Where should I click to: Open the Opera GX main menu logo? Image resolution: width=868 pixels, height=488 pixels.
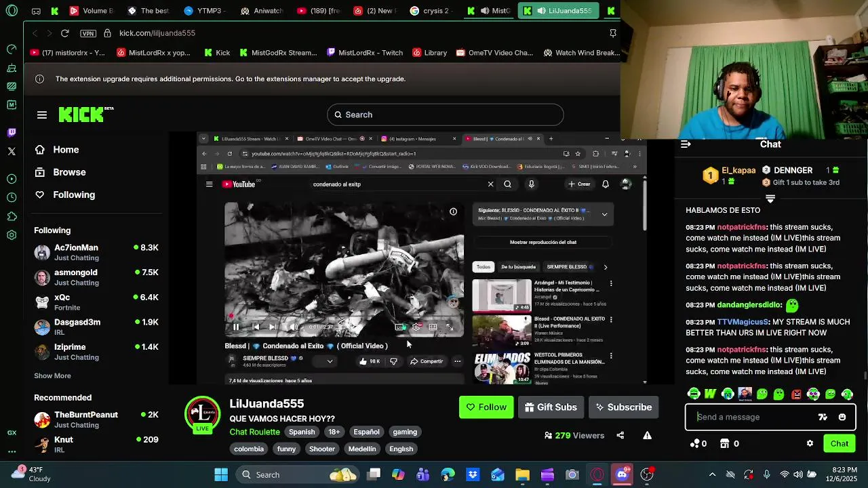12,11
